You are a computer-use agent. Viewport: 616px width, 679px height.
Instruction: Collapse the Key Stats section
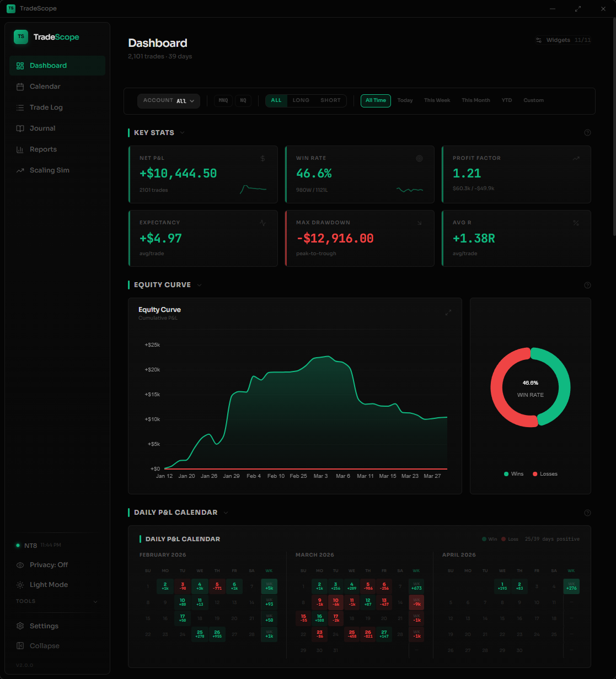182,132
